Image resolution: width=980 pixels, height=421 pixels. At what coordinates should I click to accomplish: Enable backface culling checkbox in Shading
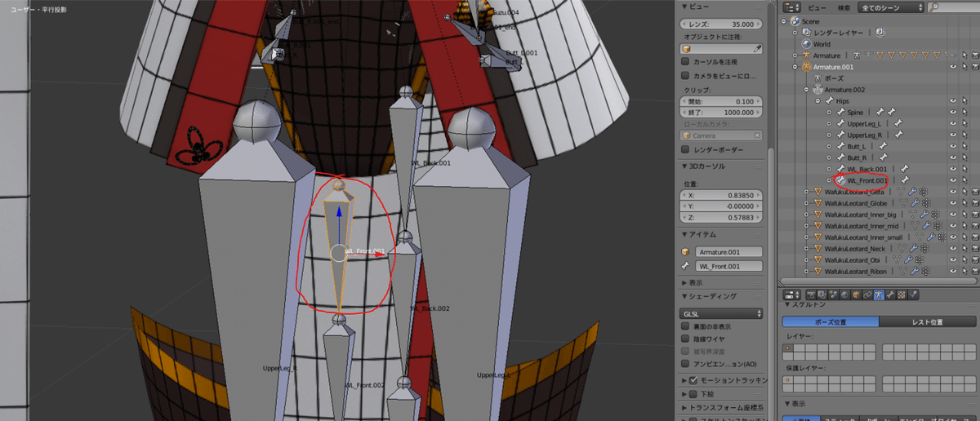[685, 326]
